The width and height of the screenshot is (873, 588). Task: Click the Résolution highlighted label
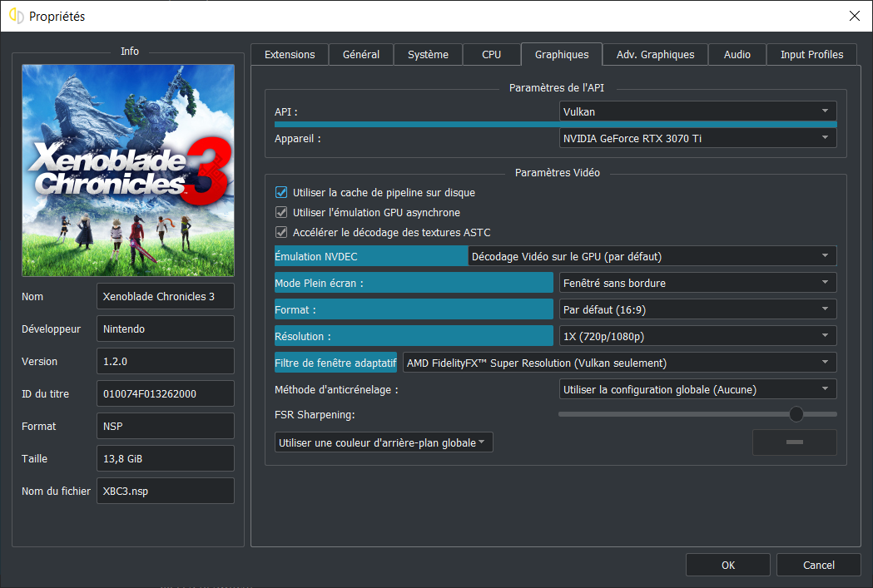pyautogui.click(x=414, y=336)
